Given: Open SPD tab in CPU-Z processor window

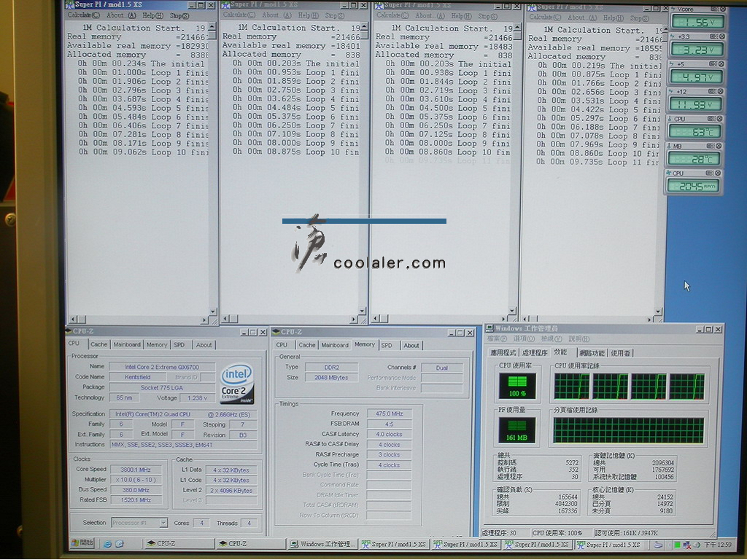Looking at the screenshot, I should (179, 344).
